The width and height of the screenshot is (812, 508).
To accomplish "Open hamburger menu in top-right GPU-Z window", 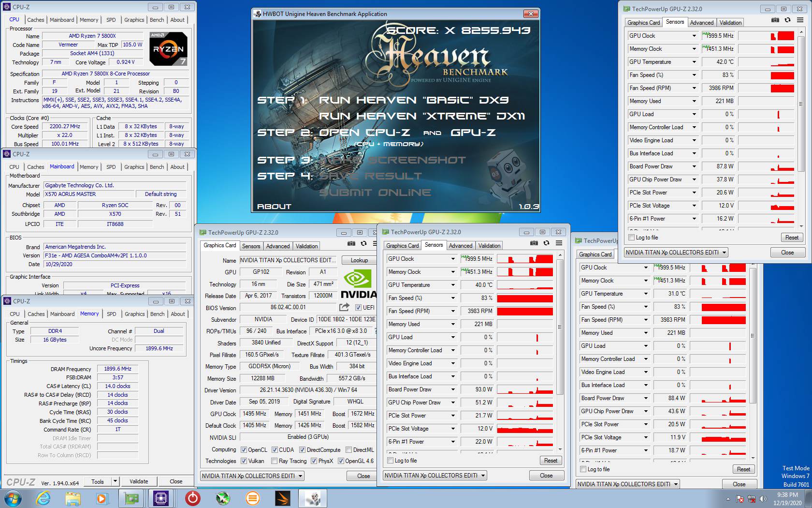I will tap(800, 20).
